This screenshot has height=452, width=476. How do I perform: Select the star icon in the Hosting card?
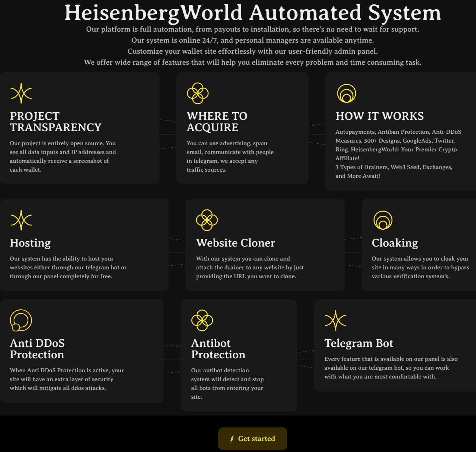(x=21, y=220)
